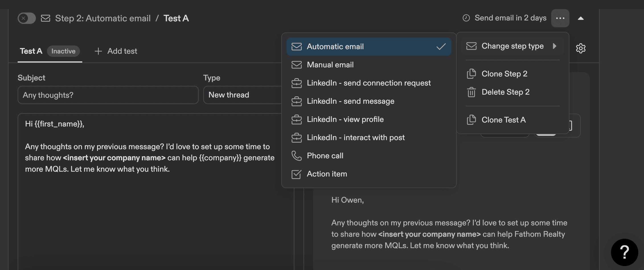
Task: Click the envelope icon beside Step 2 title
Action: tap(46, 18)
